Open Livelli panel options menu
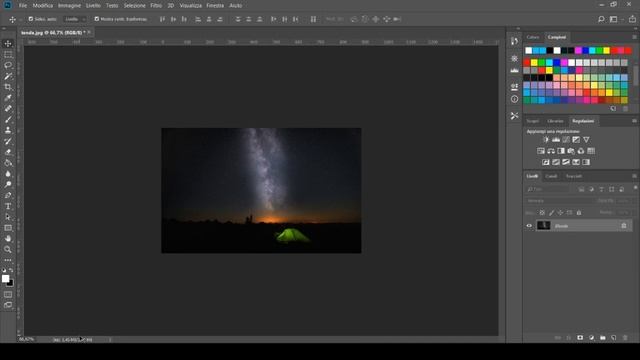 (x=634, y=176)
